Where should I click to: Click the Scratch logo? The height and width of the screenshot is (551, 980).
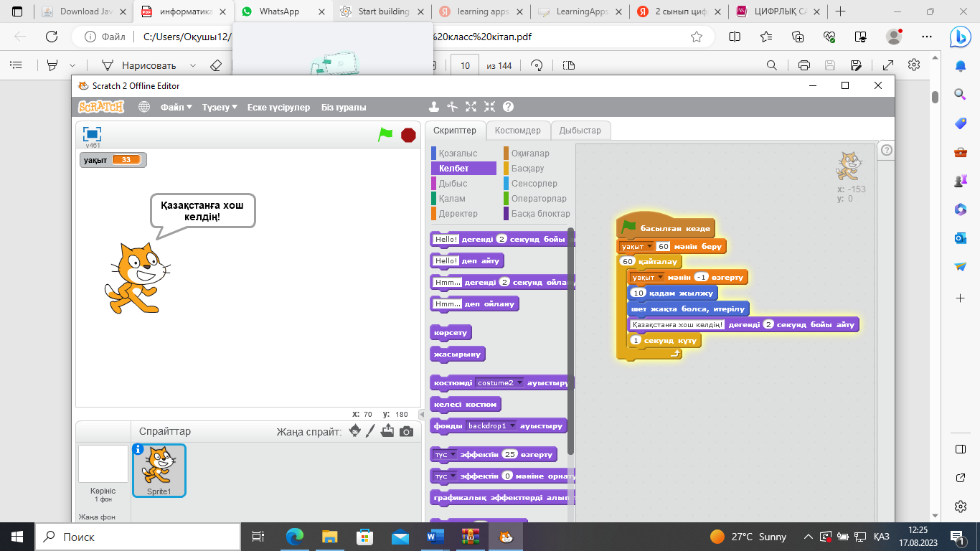[101, 107]
